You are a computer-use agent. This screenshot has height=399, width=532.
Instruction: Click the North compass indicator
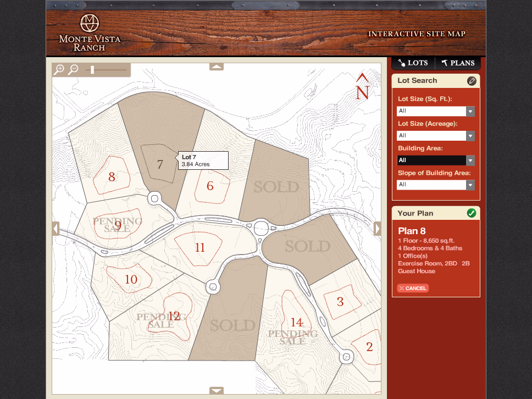tap(362, 86)
